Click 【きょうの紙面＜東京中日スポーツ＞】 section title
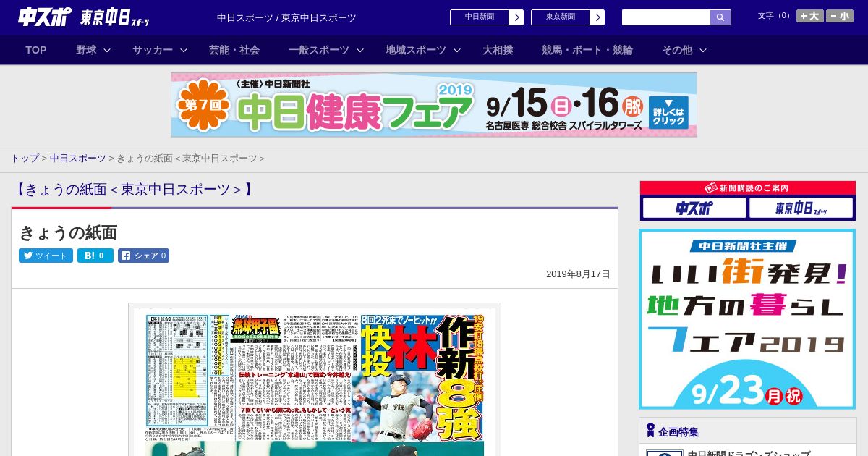 point(135,190)
